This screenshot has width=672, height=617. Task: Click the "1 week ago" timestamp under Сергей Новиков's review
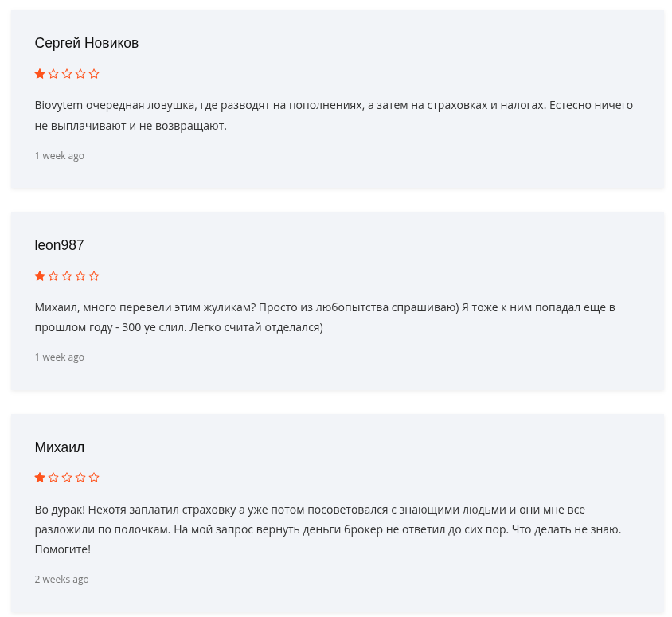[60, 156]
